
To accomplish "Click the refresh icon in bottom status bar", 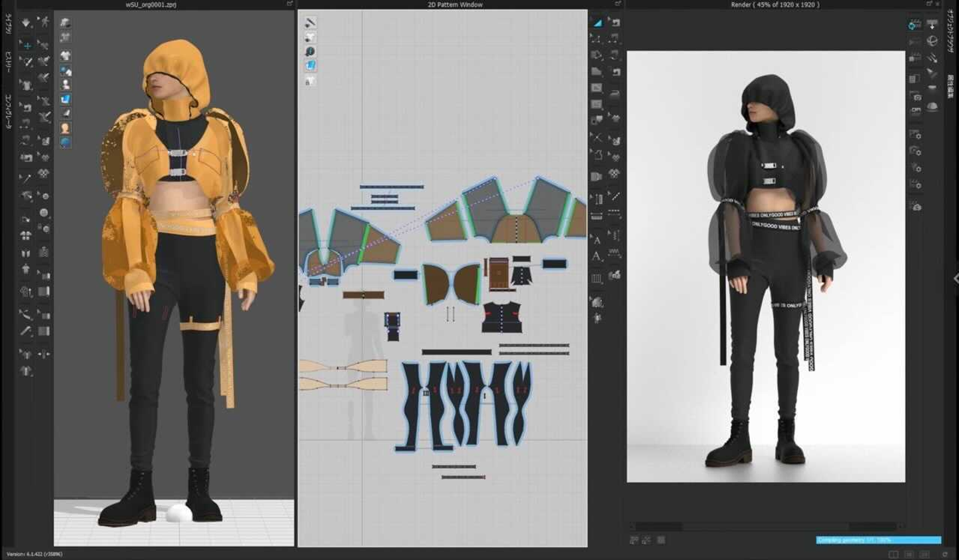I will pos(944,554).
